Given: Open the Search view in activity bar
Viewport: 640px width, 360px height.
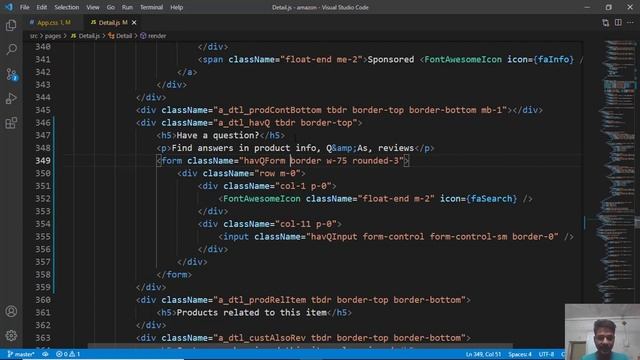Looking at the screenshot, I should pyautogui.click(x=11, y=50).
